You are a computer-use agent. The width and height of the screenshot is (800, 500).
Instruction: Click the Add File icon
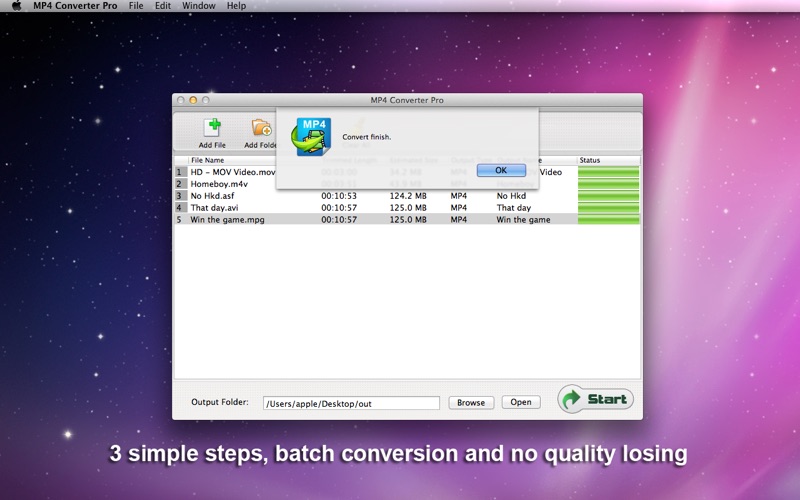tap(211, 129)
